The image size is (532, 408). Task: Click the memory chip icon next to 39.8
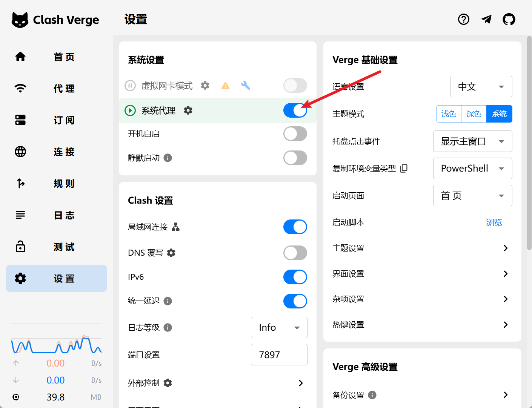point(16,397)
